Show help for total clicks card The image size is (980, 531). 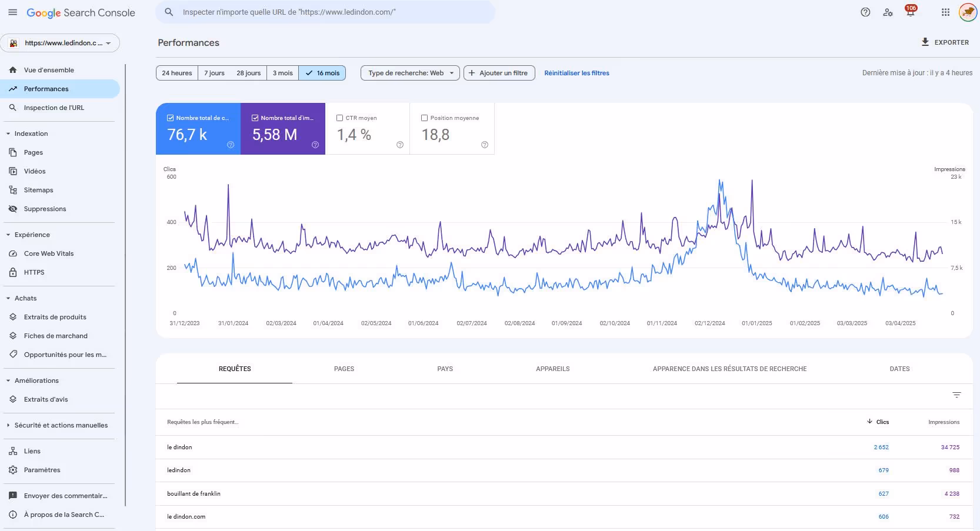pyautogui.click(x=231, y=145)
